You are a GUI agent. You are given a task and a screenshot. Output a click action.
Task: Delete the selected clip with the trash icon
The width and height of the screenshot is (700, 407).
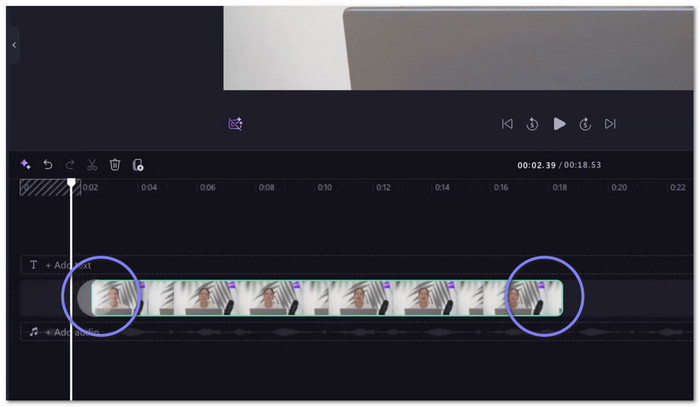[115, 165]
